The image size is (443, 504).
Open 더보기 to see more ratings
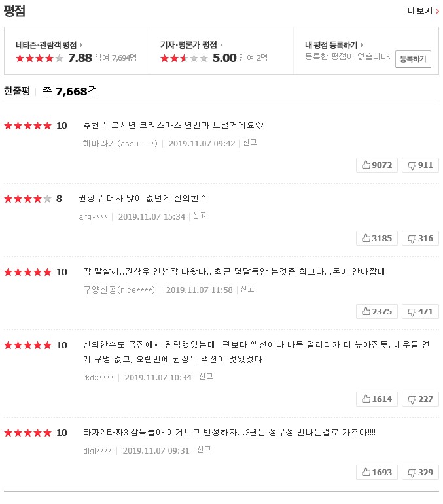coord(423,10)
